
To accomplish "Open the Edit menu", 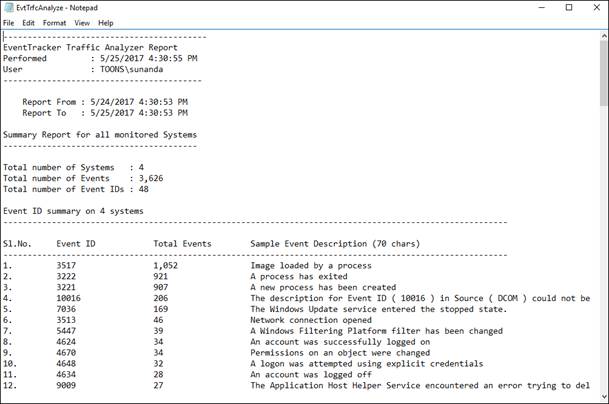I will click(28, 23).
